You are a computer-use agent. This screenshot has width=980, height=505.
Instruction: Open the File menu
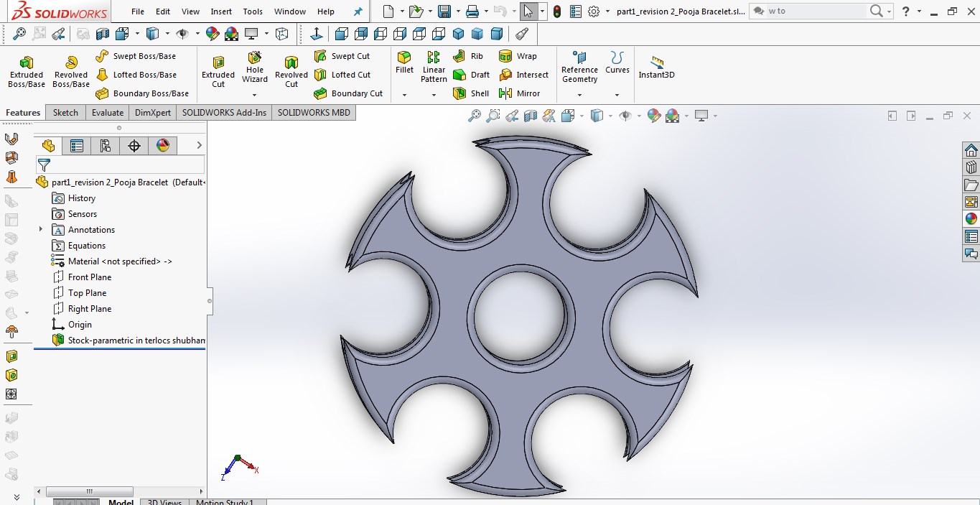138,11
